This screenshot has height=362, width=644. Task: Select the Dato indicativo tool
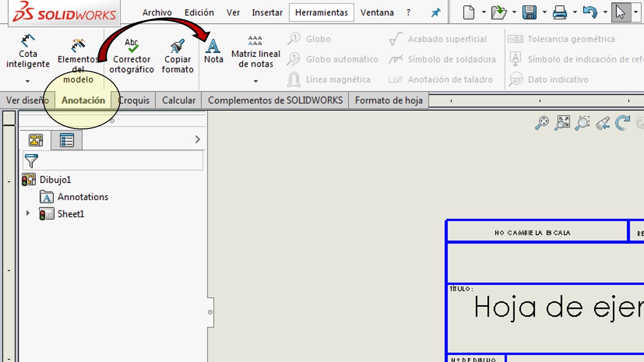[x=548, y=79]
